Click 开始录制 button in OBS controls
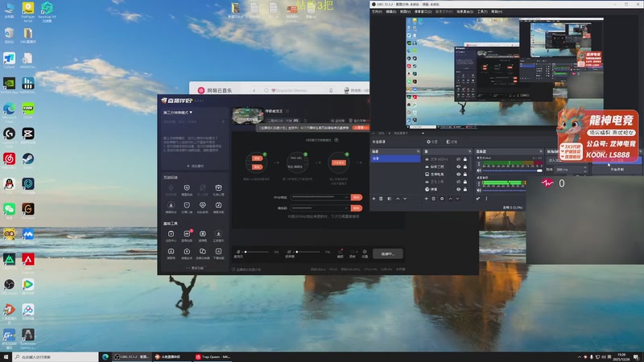Screen dimensions: 644x362 tap(617, 170)
